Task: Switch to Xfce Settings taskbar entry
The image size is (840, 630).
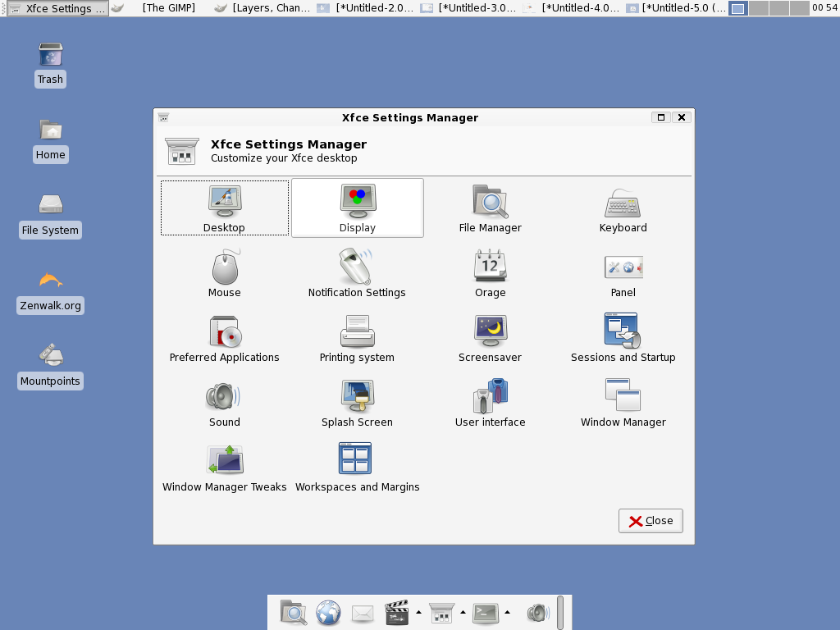Action: click(x=58, y=8)
